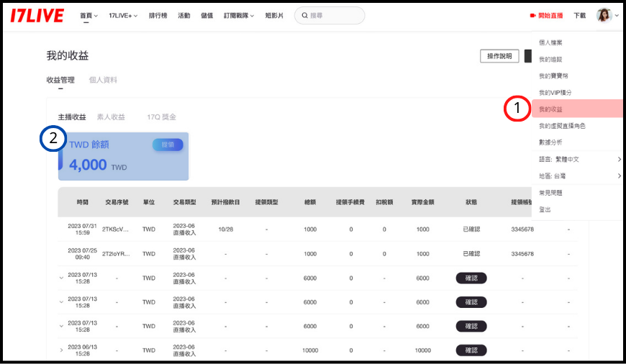
Task: Open the 排行榜 page link
Action: click(159, 15)
